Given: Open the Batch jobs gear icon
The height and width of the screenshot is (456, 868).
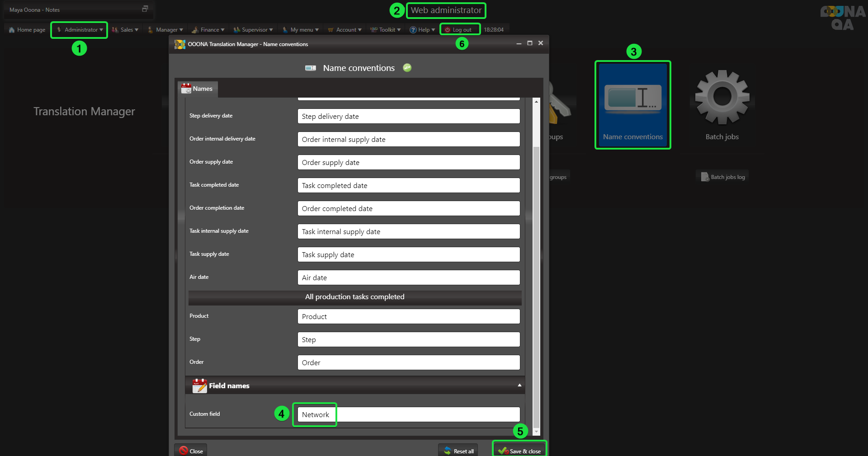Looking at the screenshot, I should tap(722, 97).
